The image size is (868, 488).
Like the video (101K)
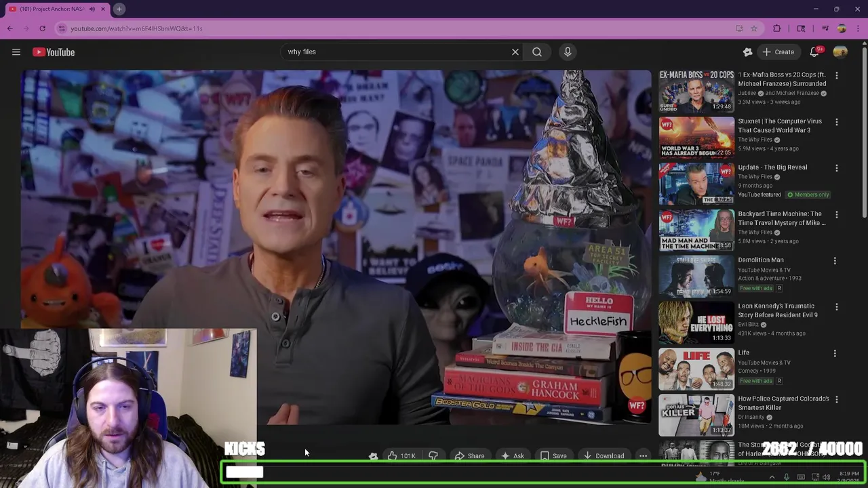coord(401,456)
